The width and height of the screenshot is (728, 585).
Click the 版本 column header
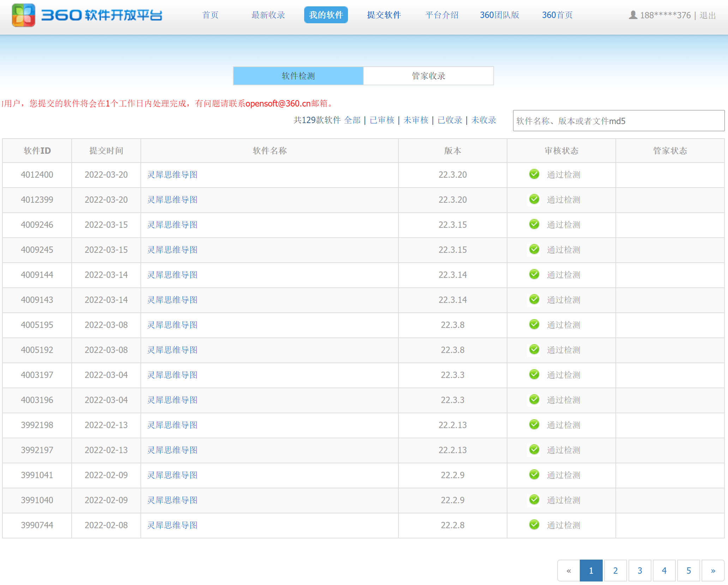tap(453, 151)
